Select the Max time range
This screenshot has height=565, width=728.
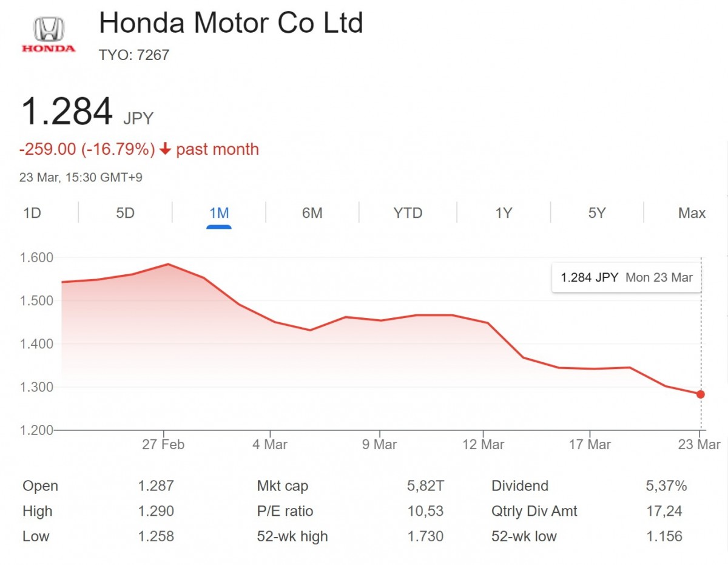(x=692, y=213)
